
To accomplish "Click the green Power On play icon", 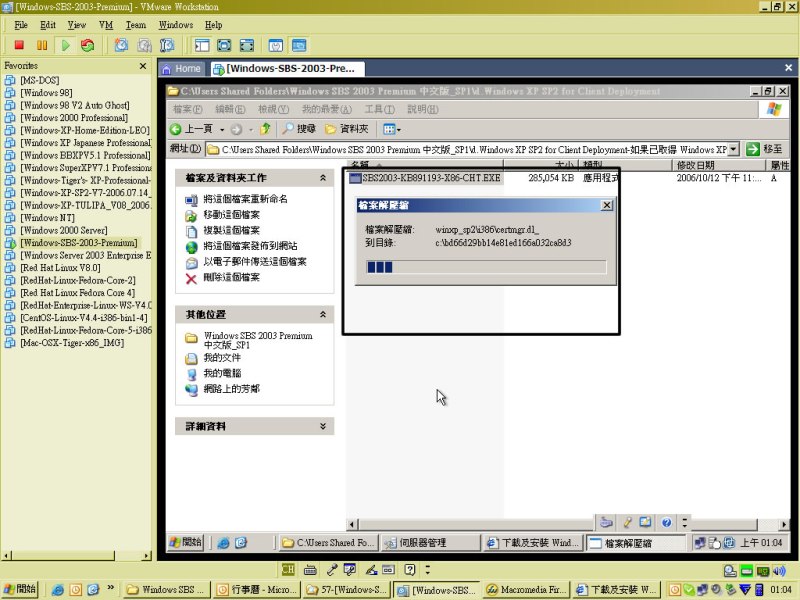I will point(65,45).
